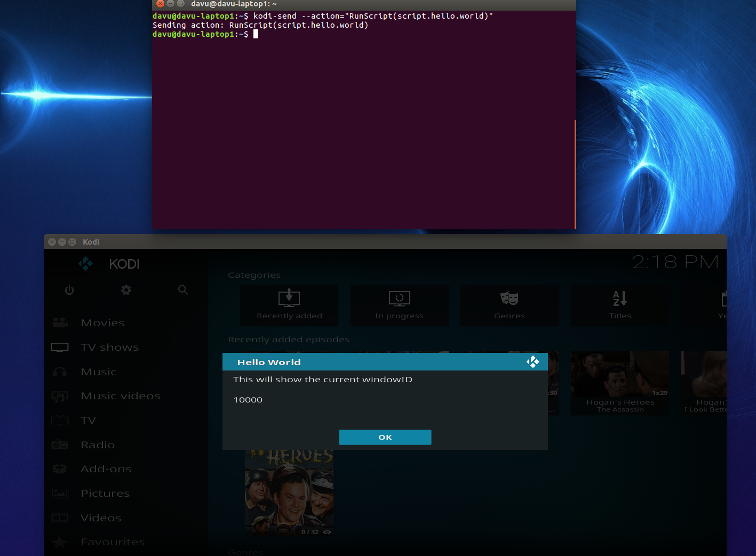Click the Titles A-Z sort icon
The image size is (756, 556).
pyautogui.click(x=620, y=298)
